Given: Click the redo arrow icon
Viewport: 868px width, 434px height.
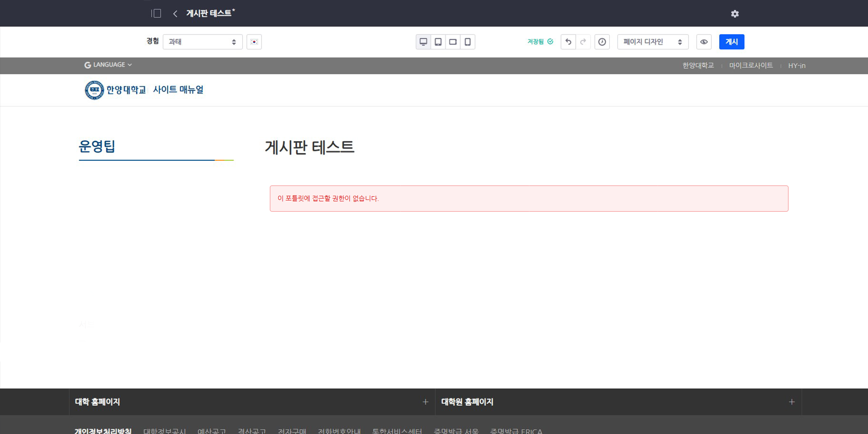Looking at the screenshot, I should click(583, 42).
